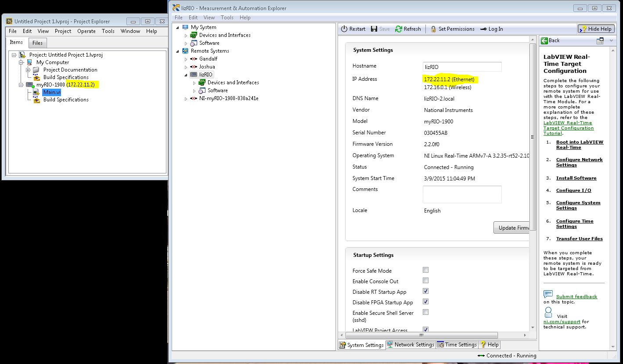
Task: Toggle the Enable Console Out checkbox
Action: pos(425,281)
